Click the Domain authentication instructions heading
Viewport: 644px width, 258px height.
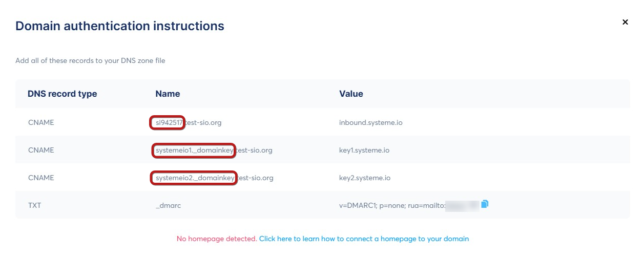click(x=120, y=26)
